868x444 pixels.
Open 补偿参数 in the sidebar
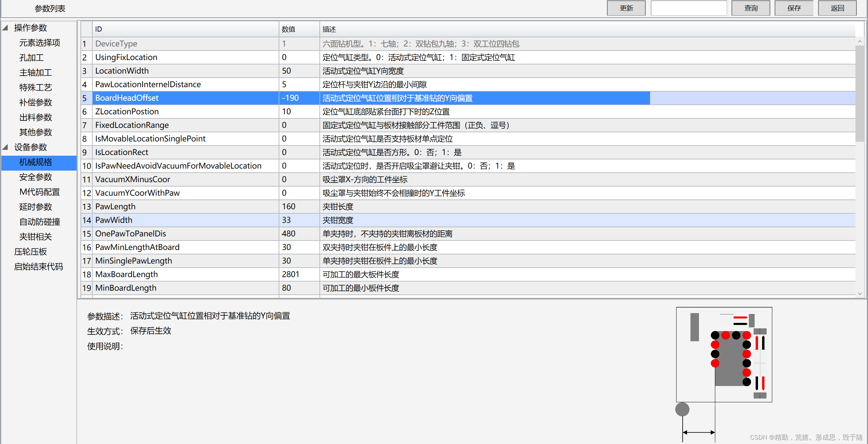coord(35,102)
